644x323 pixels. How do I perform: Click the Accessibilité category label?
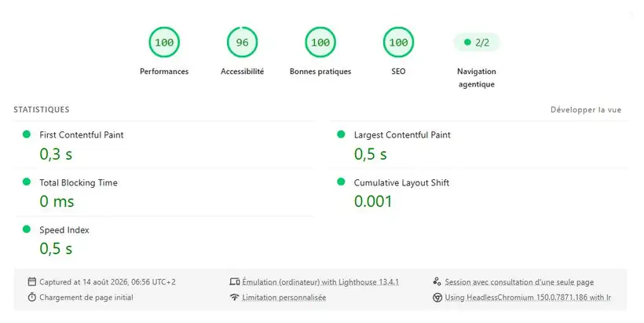[x=242, y=72]
